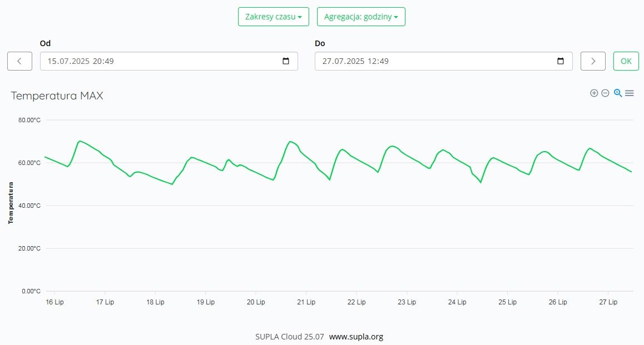Screen dimensions: 644x345
Task: Click the vertical Temperatura axis title
Action: 11,203
